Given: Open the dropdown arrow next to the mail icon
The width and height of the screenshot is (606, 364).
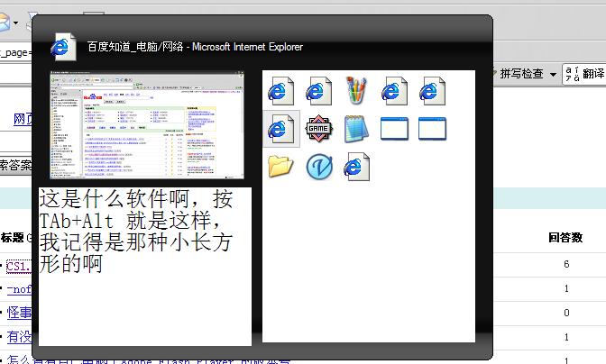Looking at the screenshot, I should [x=16, y=23].
